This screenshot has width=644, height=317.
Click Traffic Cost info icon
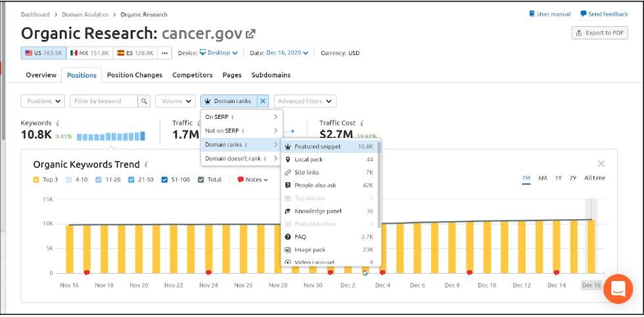tap(361, 123)
